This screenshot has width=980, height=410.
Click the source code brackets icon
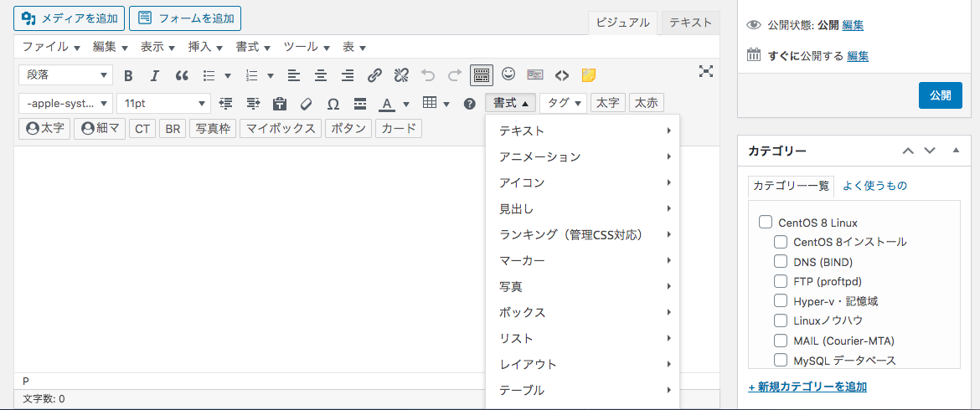click(562, 75)
